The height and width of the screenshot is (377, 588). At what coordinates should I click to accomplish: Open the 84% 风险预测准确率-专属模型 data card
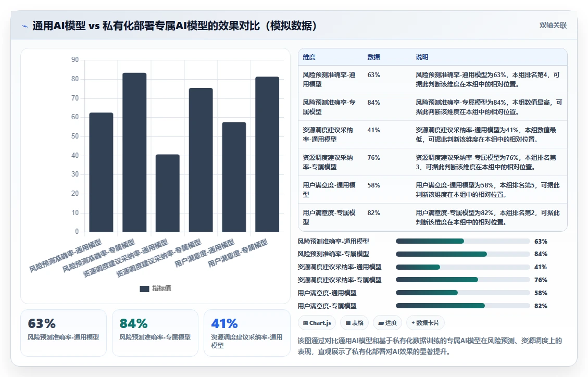pyautogui.click(x=155, y=333)
